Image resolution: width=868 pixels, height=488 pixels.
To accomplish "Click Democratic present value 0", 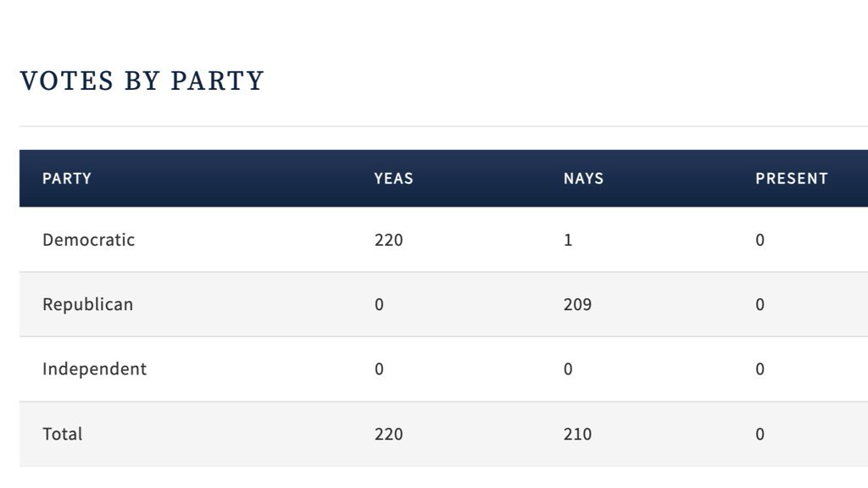I will pyautogui.click(x=759, y=240).
